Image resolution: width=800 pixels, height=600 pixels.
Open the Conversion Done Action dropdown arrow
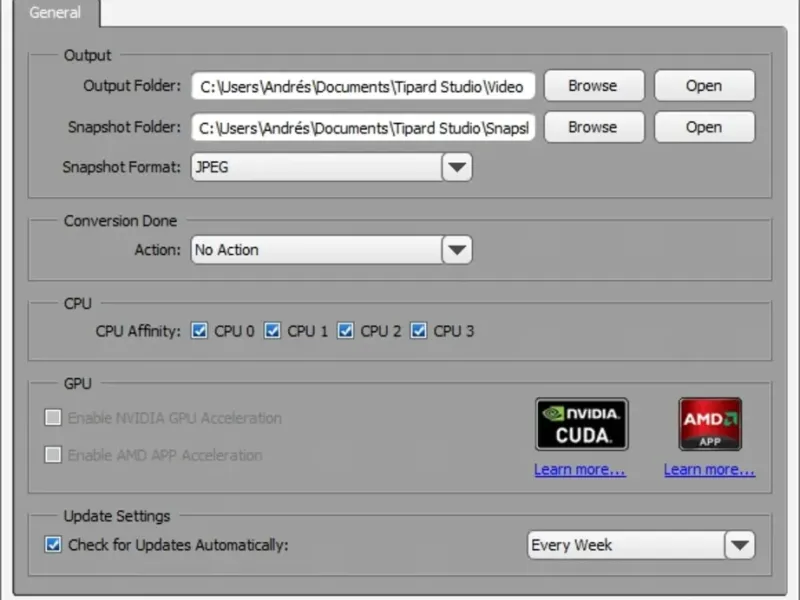pyautogui.click(x=457, y=249)
